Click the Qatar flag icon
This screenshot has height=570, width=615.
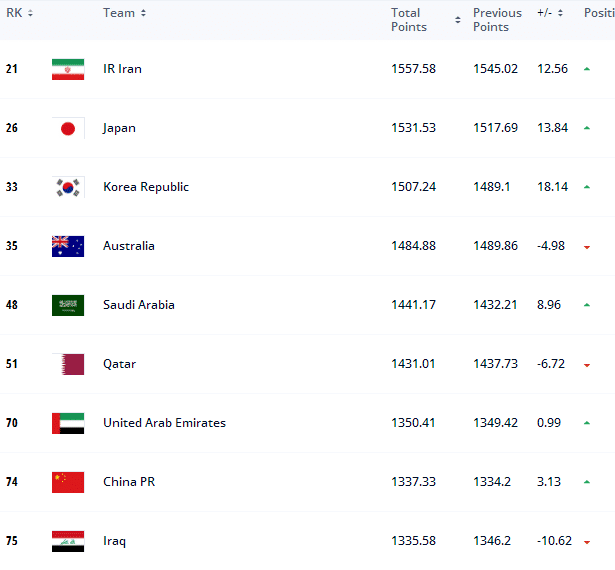[x=68, y=364]
